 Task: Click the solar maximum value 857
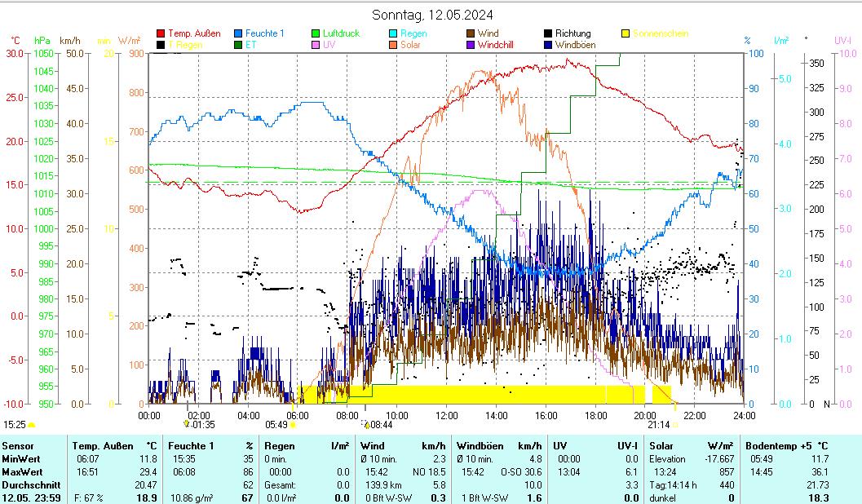727,472
